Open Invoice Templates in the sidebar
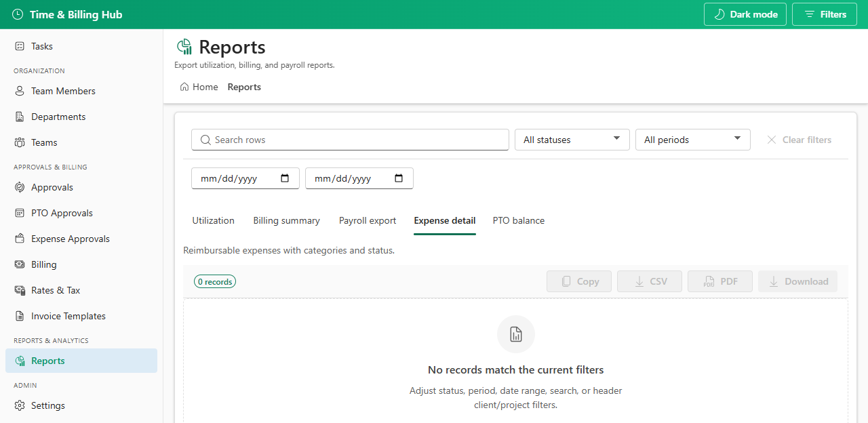 pos(81,316)
